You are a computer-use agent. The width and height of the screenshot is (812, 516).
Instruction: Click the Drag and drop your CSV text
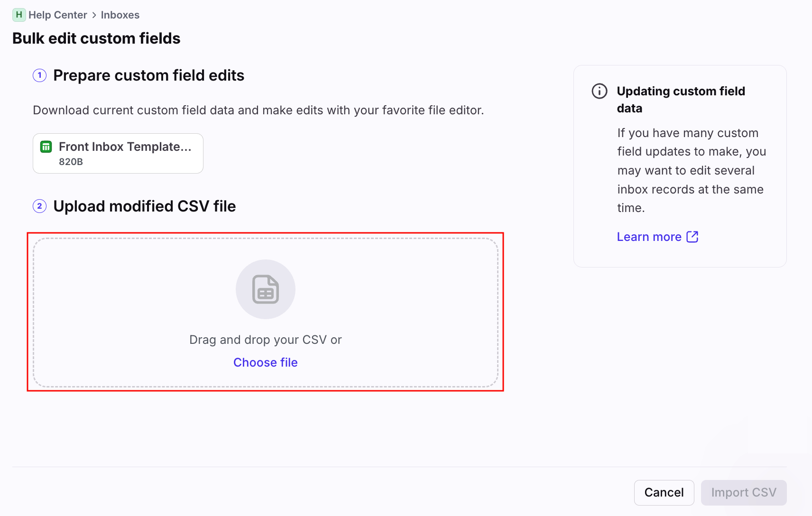point(265,340)
